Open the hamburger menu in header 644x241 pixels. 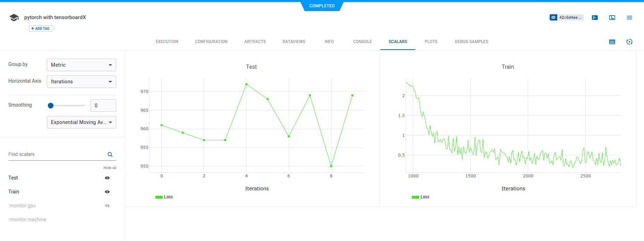pyautogui.click(x=629, y=18)
